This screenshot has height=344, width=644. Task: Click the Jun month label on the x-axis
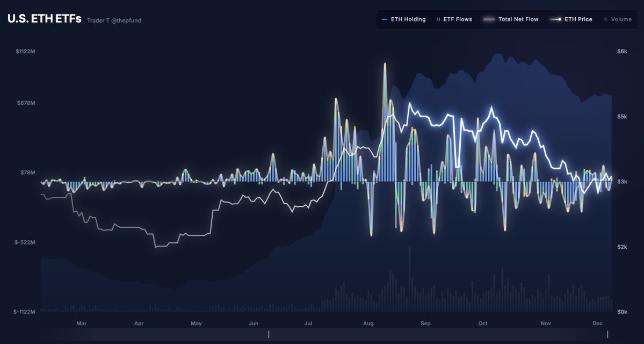pyautogui.click(x=254, y=324)
